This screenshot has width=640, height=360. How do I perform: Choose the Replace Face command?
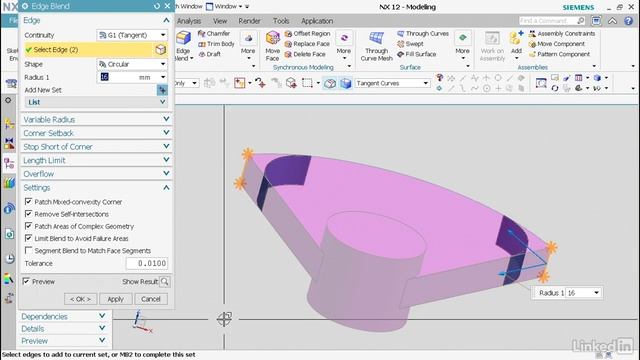(307, 44)
